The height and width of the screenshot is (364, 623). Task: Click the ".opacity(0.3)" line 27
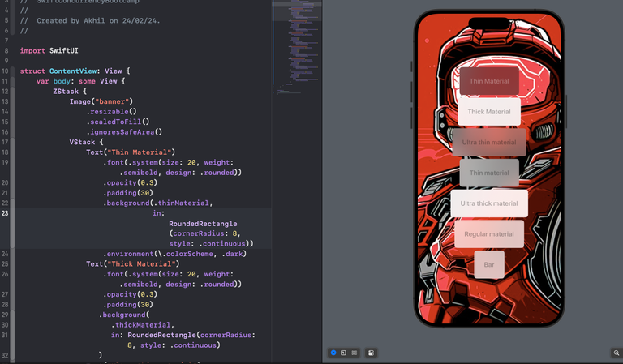click(x=131, y=294)
